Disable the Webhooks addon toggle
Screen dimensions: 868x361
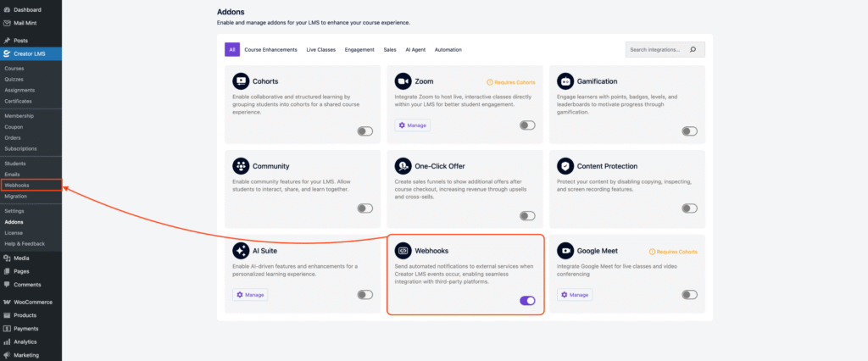(x=527, y=301)
